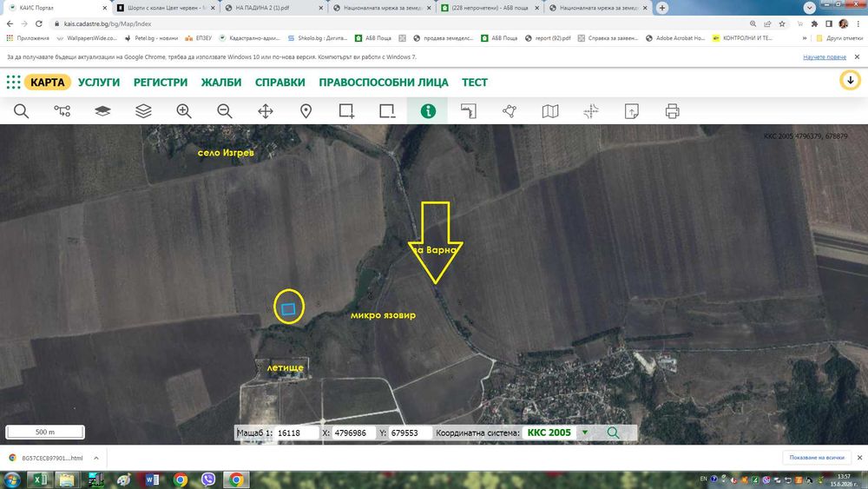Image resolution: width=868 pixels, height=489 pixels.
Task: Open the Petel.bg - новини bookmark
Action: 151,38
